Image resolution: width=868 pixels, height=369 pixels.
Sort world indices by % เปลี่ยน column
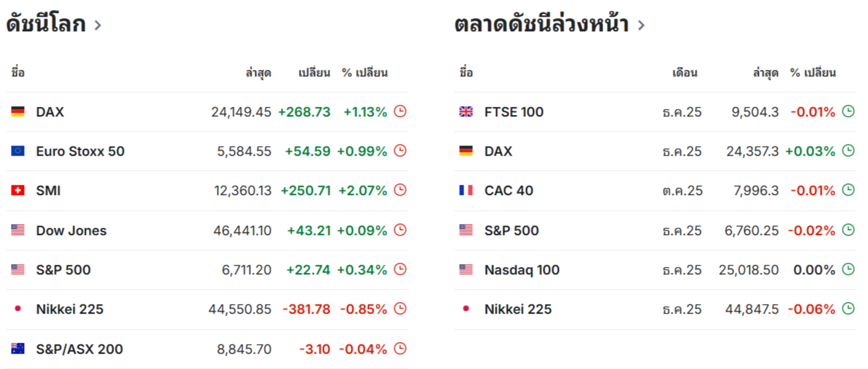(x=365, y=73)
